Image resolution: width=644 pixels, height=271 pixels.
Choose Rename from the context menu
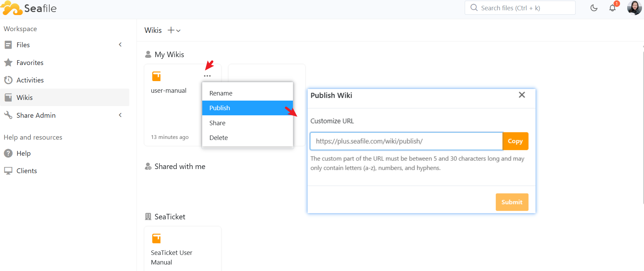[x=221, y=93]
